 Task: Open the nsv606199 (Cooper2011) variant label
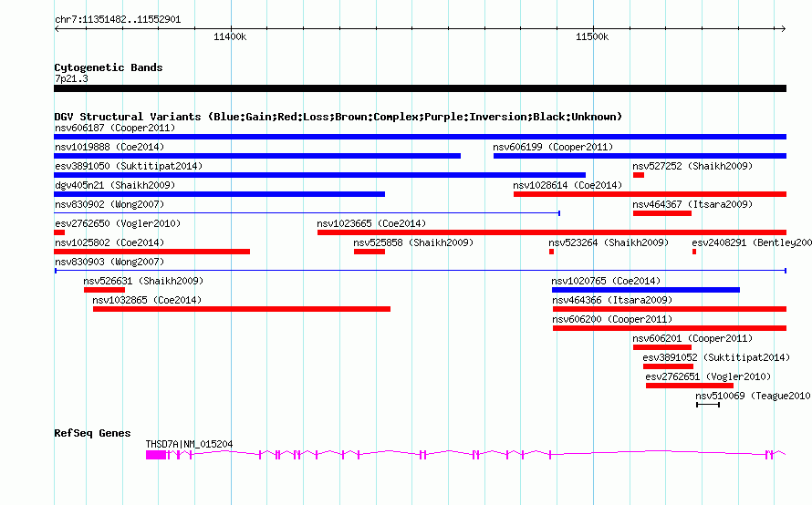click(x=553, y=147)
